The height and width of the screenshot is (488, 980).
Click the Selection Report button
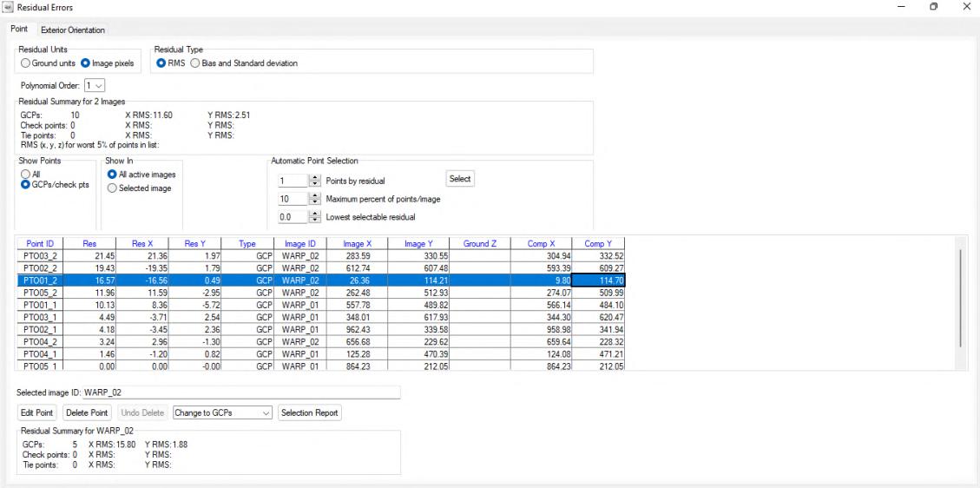click(309, 413)
